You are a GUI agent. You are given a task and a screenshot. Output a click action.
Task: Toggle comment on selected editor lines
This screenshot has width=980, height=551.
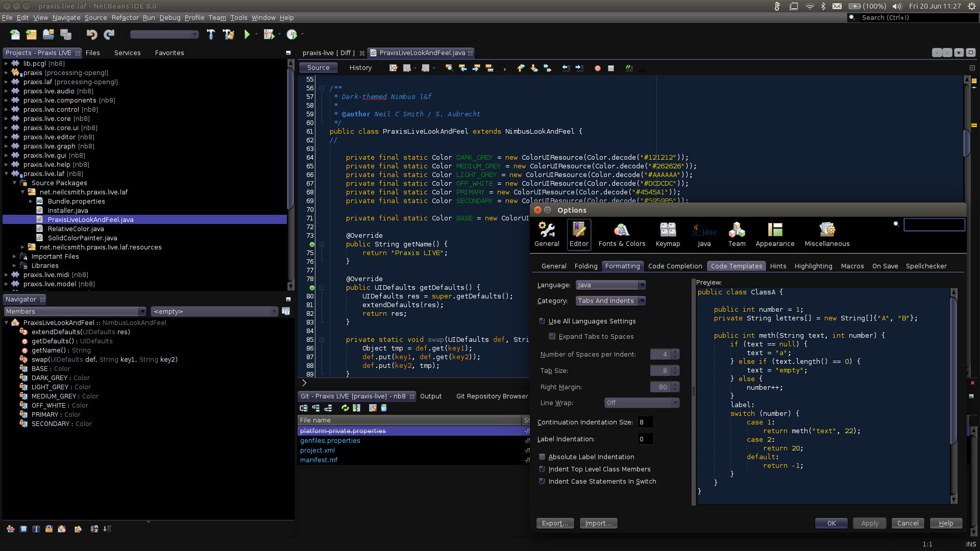click(629, 68)
